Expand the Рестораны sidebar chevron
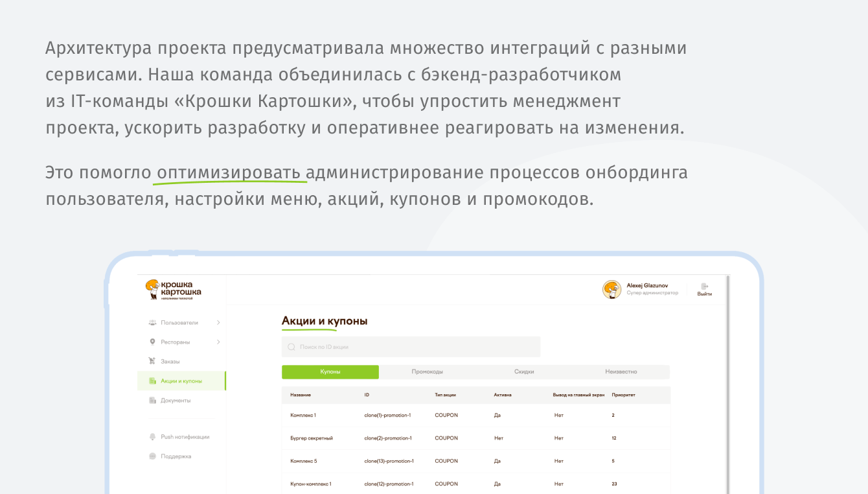Image resolution: width=868 pixels, height=494 pixels. tap(218, 342)
